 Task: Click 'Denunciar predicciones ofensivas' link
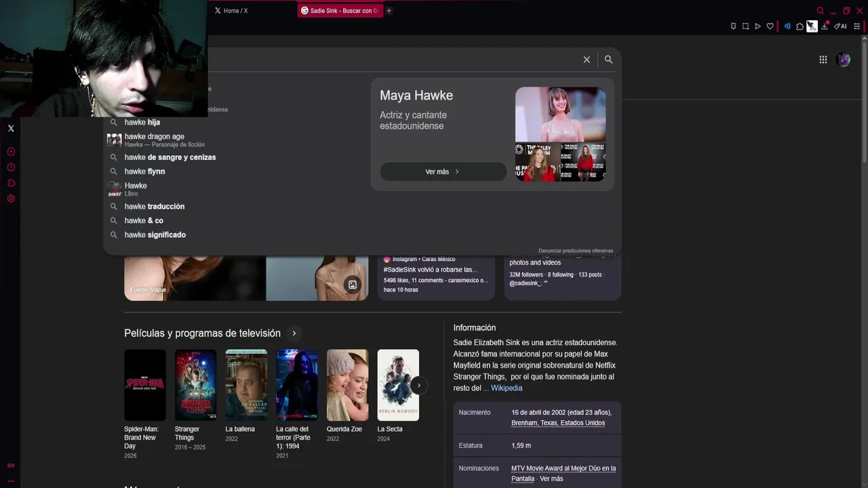coord(576,251)
